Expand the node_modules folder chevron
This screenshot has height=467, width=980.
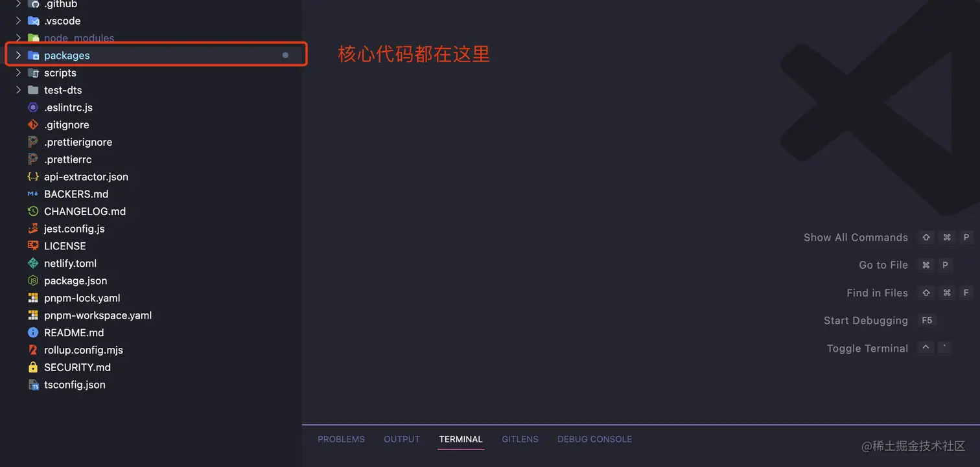pos(18,38)
